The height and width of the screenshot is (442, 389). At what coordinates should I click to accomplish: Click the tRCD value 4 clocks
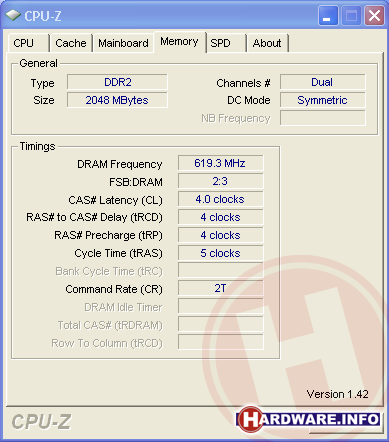coord(220,217)
